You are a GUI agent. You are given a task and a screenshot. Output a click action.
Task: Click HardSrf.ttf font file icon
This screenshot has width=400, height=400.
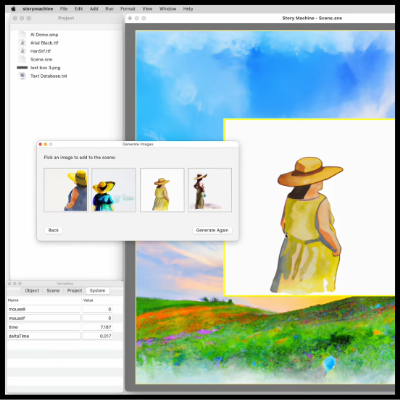(22, 51)
